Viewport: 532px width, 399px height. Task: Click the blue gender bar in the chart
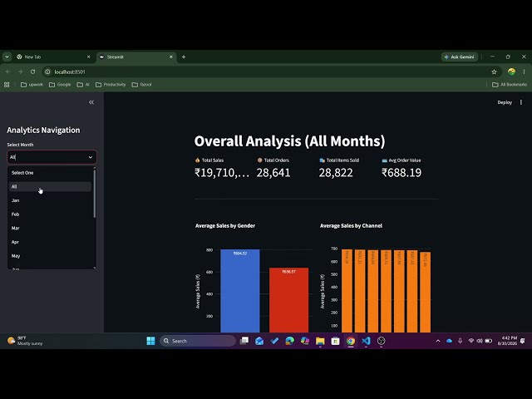pos(240,291)
